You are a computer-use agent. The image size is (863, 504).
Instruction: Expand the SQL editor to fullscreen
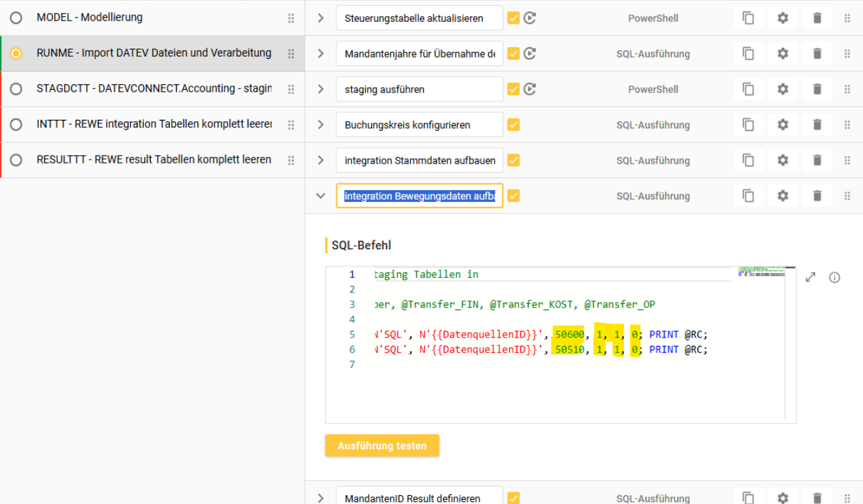coord(810,277)
